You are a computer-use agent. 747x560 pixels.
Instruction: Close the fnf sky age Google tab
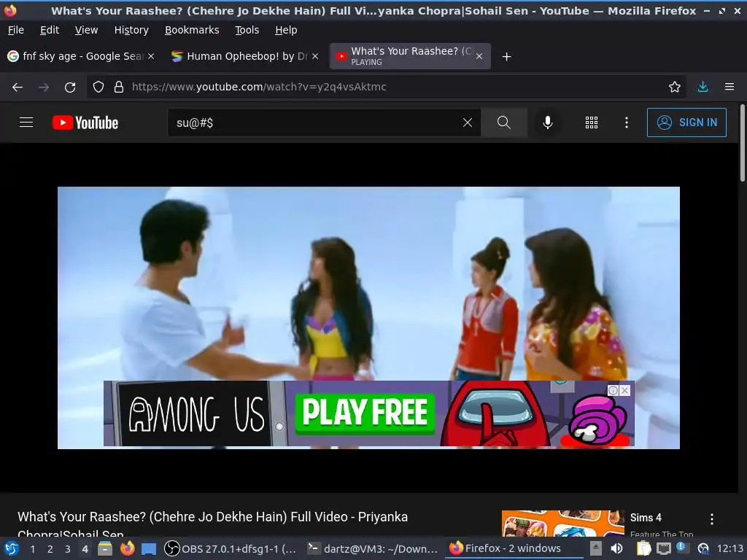151,56
